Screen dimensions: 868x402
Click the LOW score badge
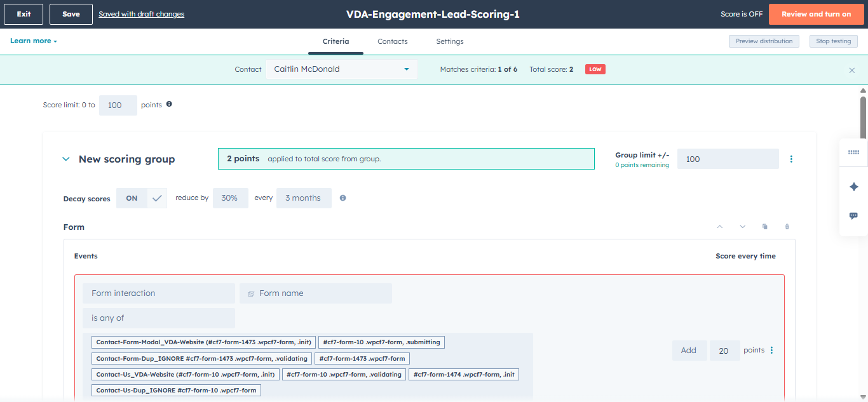(595, 69)
